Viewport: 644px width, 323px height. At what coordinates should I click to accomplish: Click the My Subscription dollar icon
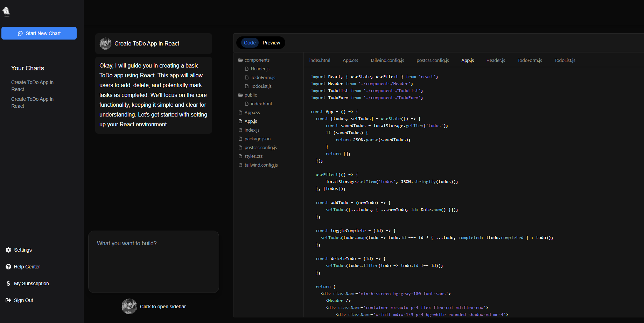click(8, 283)
